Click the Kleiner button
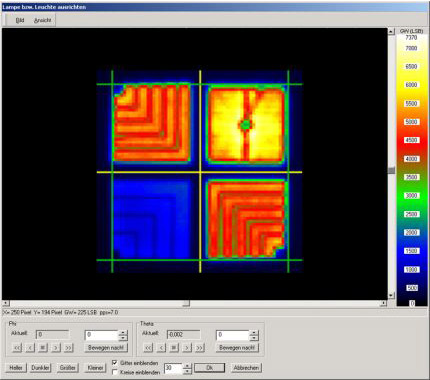 [95, 368]
